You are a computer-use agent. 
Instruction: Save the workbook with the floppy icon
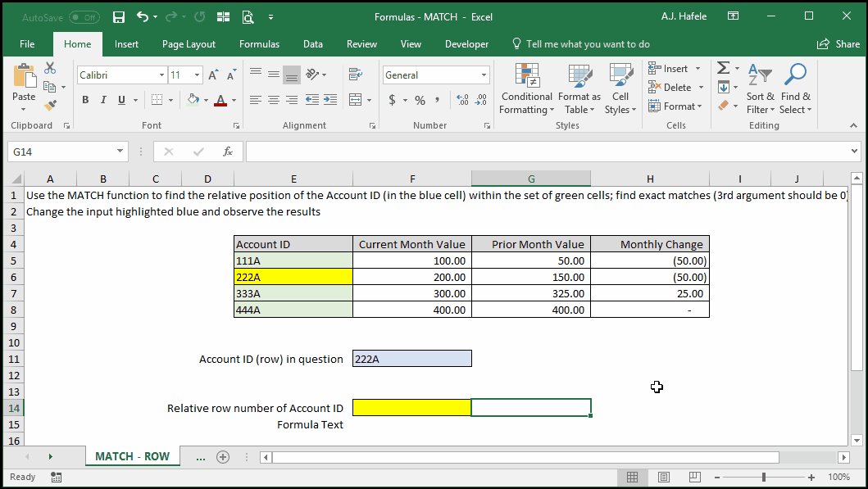(x=119, y=17)
